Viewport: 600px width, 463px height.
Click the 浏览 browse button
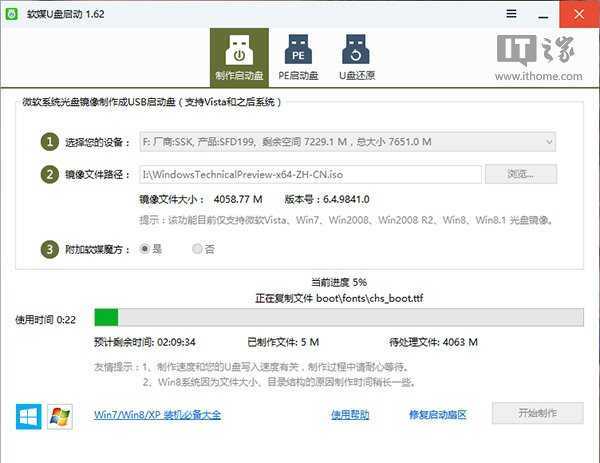point(521,174)
